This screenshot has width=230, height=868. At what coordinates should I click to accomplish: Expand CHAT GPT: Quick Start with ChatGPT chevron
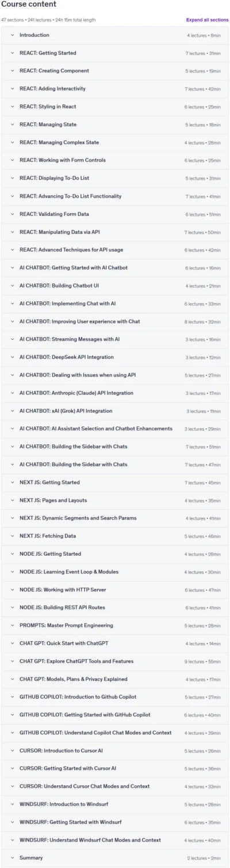click(x=11, y=644)
